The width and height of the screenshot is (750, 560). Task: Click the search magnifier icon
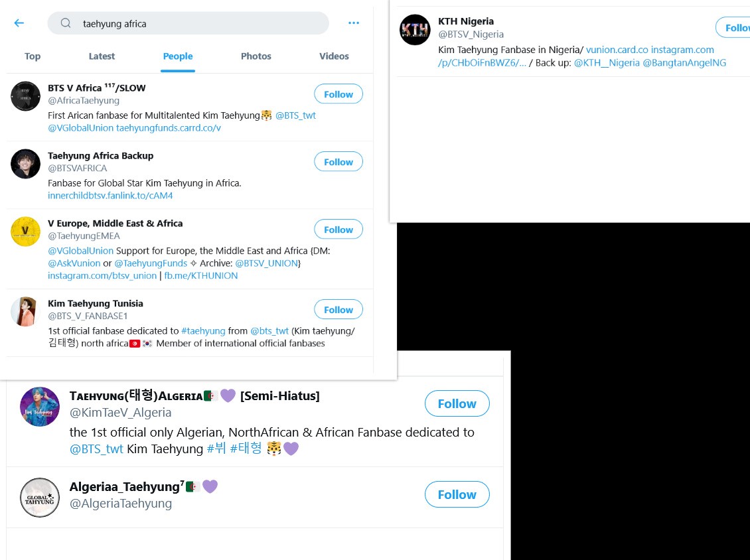[66, 23]
